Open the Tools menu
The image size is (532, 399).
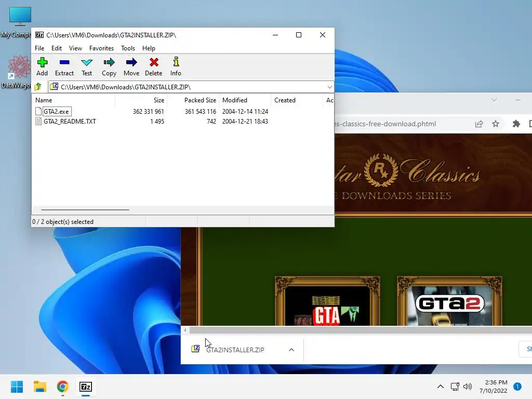(x=128, y=48)
